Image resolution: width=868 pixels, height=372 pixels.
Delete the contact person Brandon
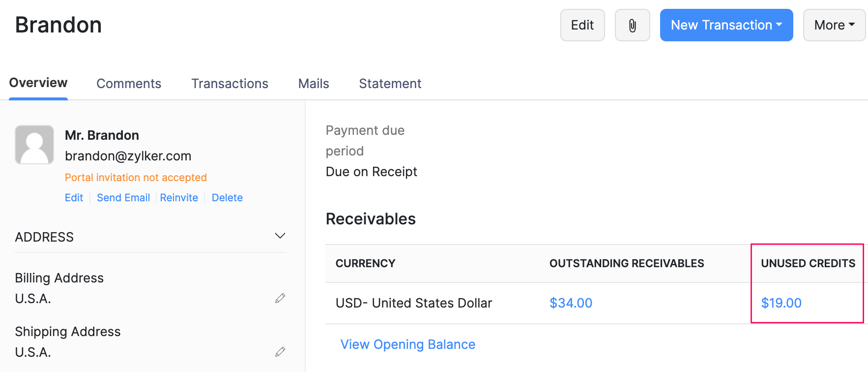pos(227,198)
